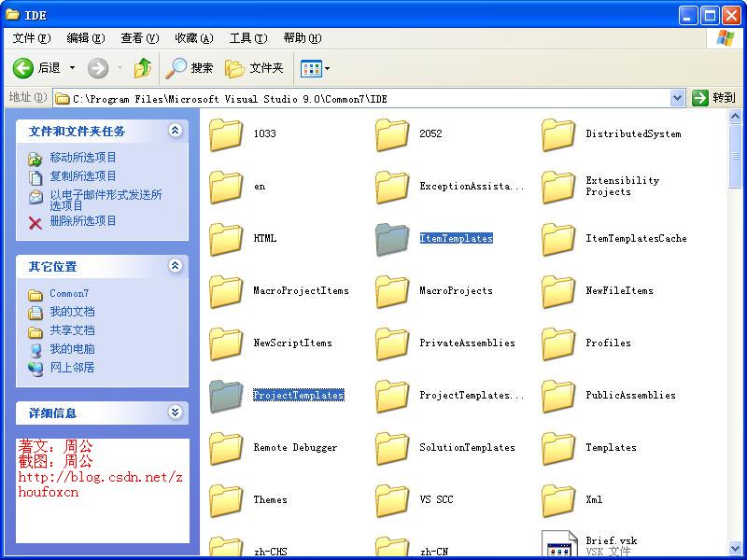
Task: Select the ItemTemplatesCache folder icon
Action: point(558,240)
